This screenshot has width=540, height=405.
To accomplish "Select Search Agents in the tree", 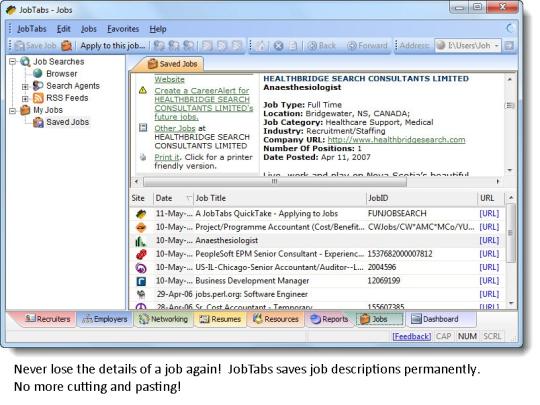I will click(x=73, y=86).
